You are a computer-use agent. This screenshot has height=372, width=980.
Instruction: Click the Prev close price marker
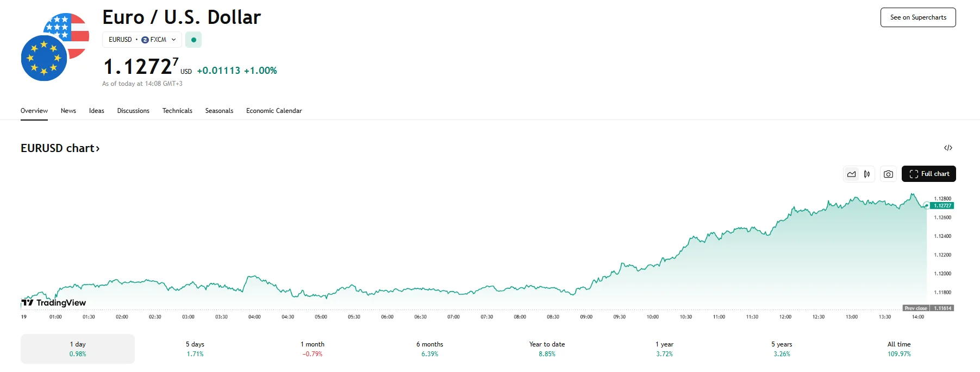928,308
